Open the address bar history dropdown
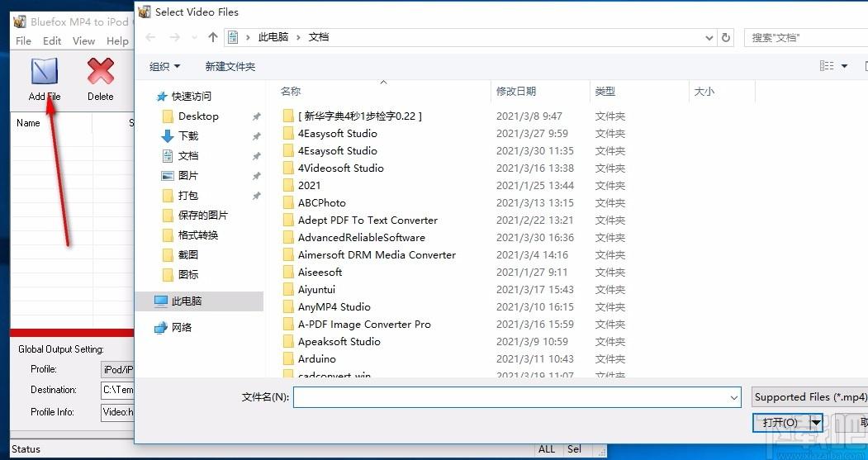 [x=709, y=38]
